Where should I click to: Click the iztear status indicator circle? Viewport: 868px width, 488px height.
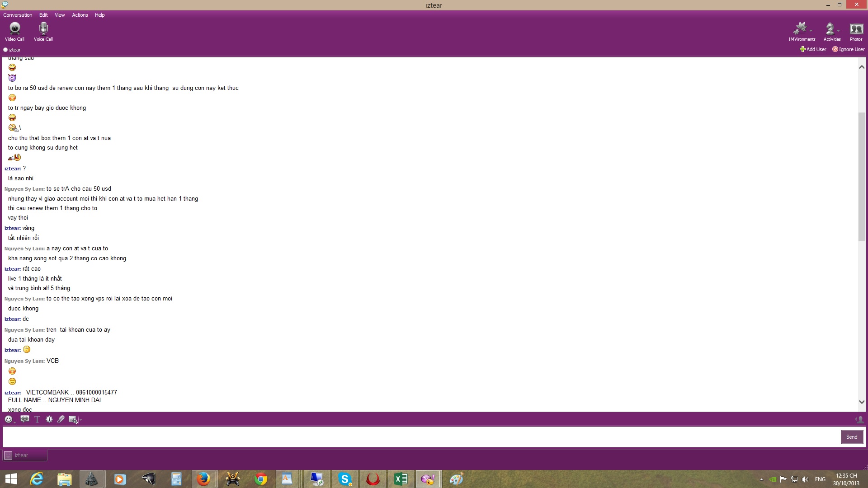coord(5,50)
